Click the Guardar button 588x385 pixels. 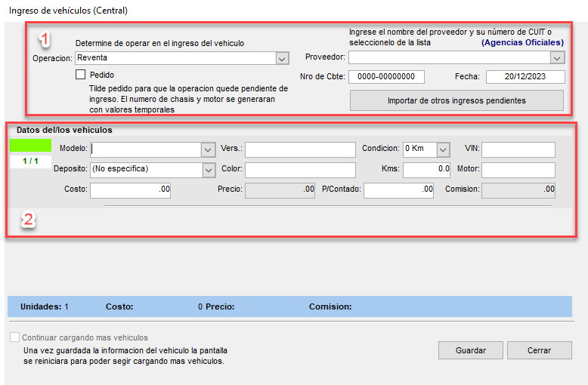[x=471, y=350]
